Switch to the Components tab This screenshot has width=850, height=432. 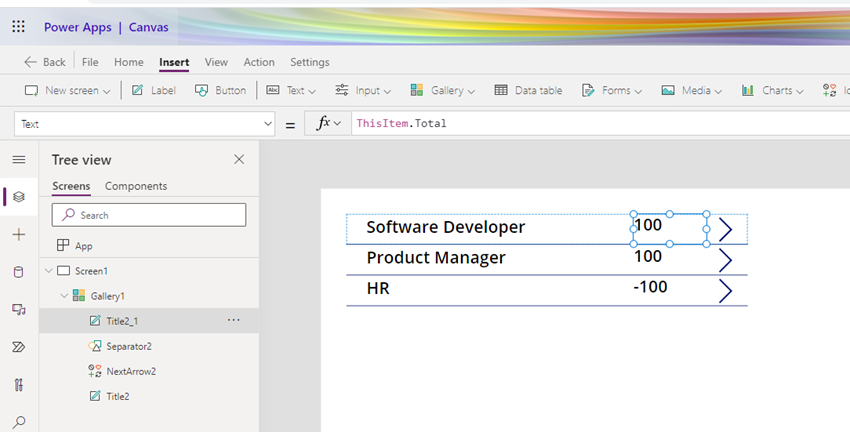click(136, 186)
